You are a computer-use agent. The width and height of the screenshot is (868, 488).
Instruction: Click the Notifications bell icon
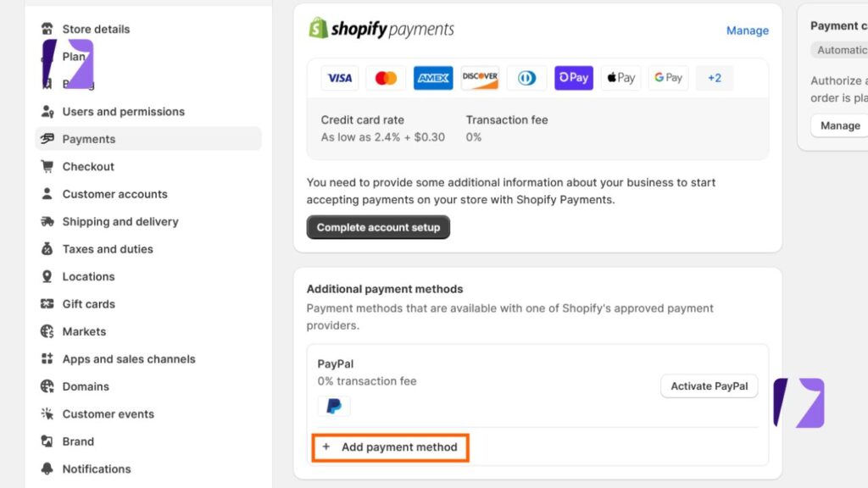pos(47,469)
